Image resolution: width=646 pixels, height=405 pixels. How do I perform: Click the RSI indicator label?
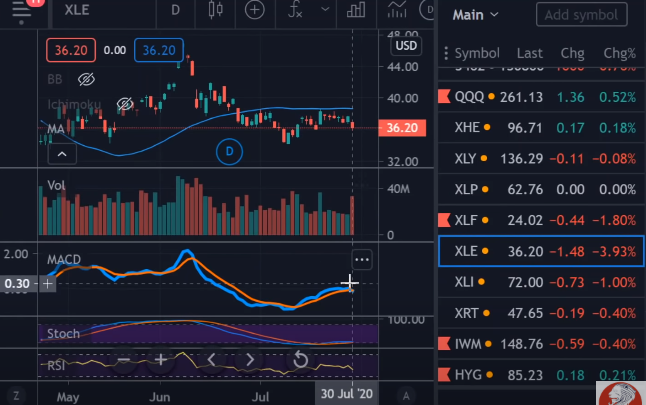[x=56, y=365]
